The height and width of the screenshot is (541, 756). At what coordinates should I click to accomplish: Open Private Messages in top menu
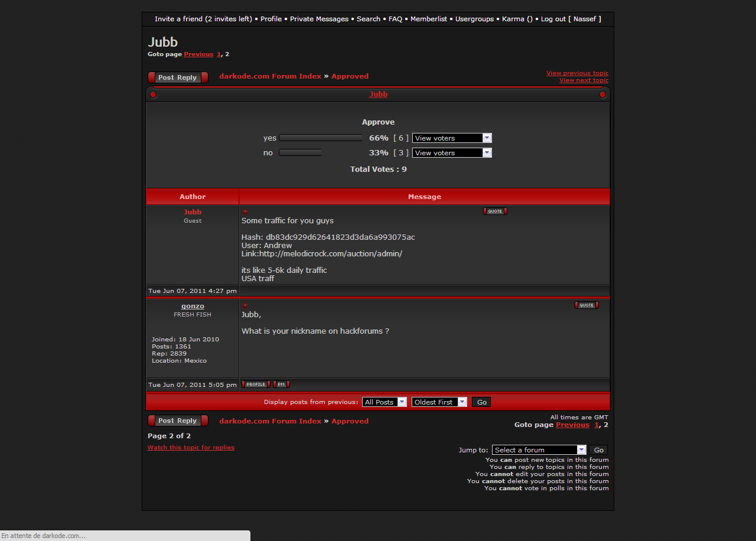click(x=319, y=19)
